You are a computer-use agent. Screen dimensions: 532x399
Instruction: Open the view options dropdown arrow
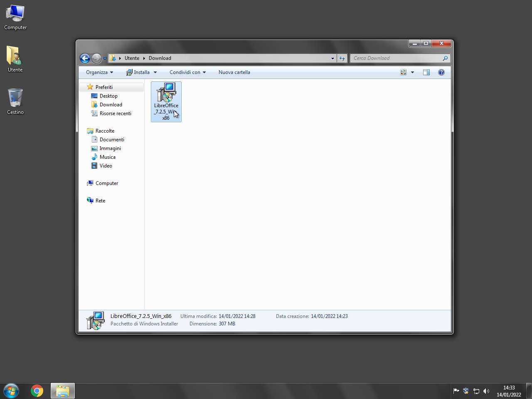coord(412,72)
